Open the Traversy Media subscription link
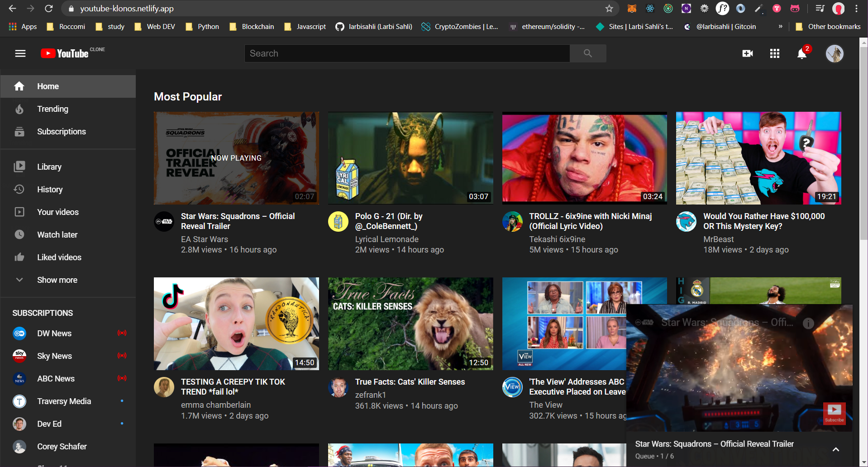 pos(68,401)
